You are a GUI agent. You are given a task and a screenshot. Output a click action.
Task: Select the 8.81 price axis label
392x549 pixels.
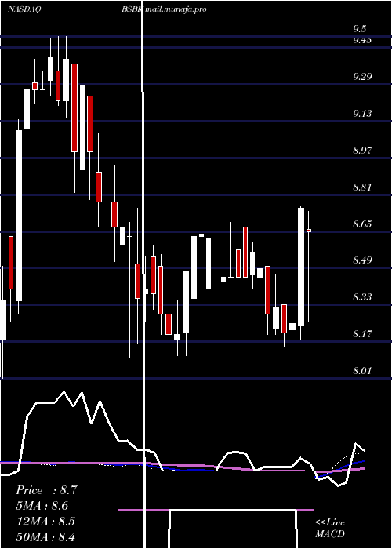click(362, 187)
